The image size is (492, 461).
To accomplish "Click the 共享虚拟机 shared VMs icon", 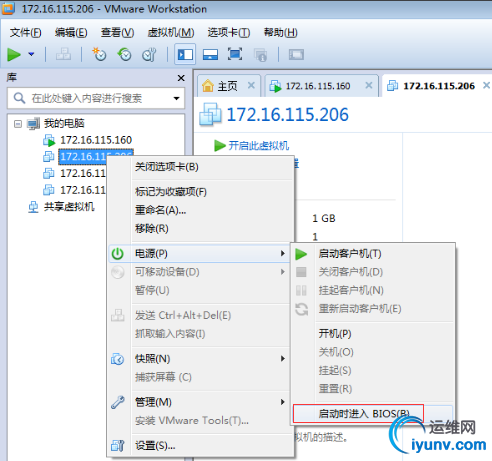I will 33,207.
